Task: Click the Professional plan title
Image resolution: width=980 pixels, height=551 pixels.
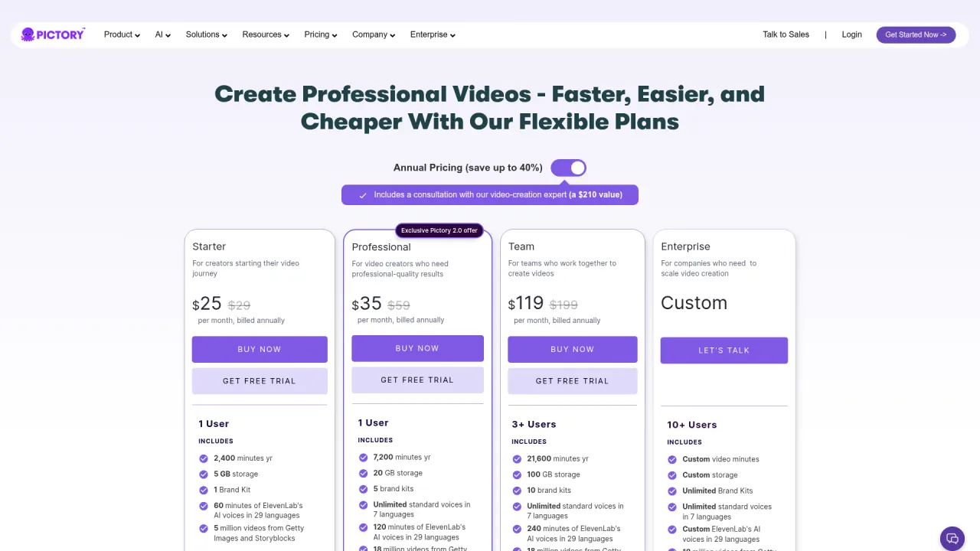Action: coord(381,247)
